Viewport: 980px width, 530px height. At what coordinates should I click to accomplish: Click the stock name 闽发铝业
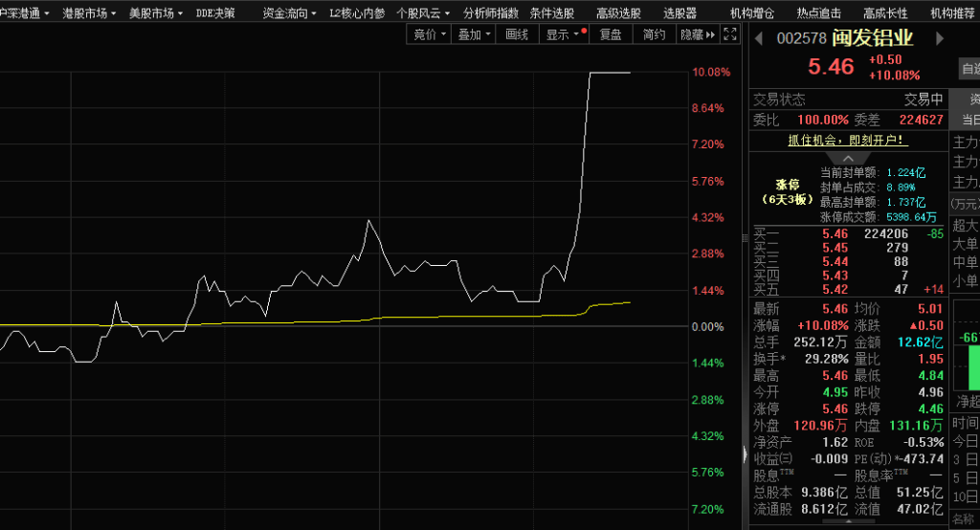click(x=873, y=39)
